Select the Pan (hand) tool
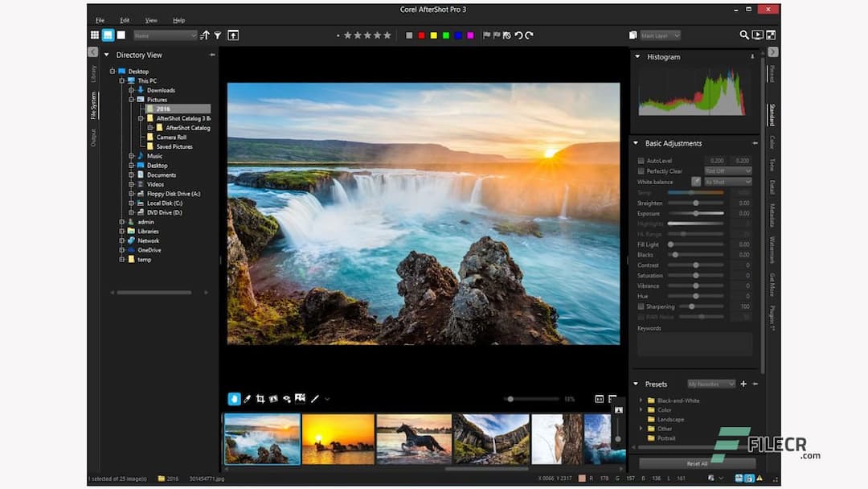The width and height of the screenshot is (868, 489). [235, 399]
